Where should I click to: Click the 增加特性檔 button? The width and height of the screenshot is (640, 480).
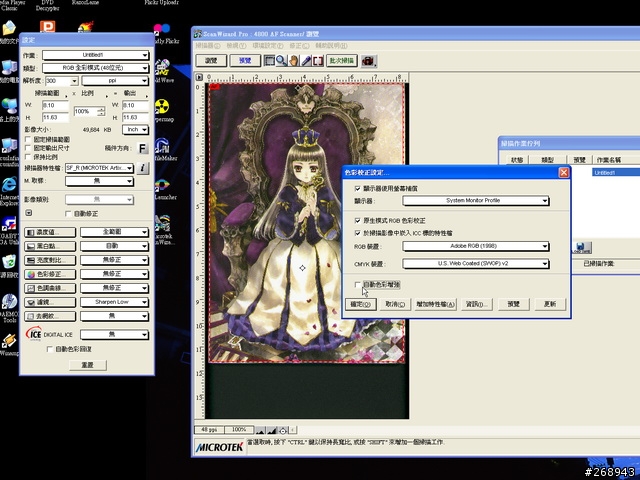[435, 304]
